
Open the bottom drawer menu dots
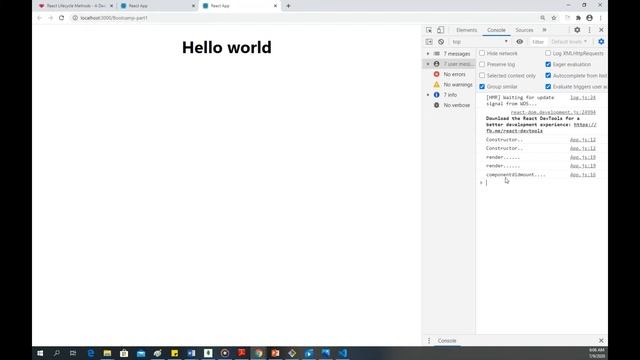[x=429, y=340]
